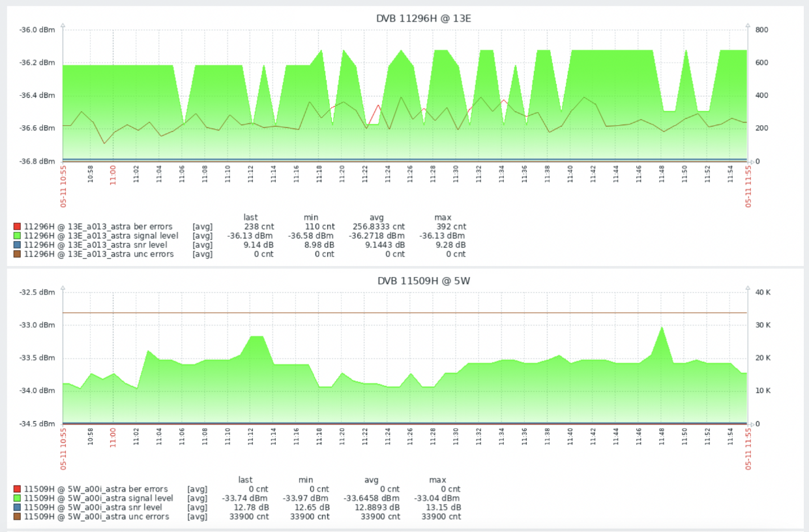Select legend label "11296H @ 13E_a013_astra ber errors"
Screen dimensions: 809x532
(98, 226)
